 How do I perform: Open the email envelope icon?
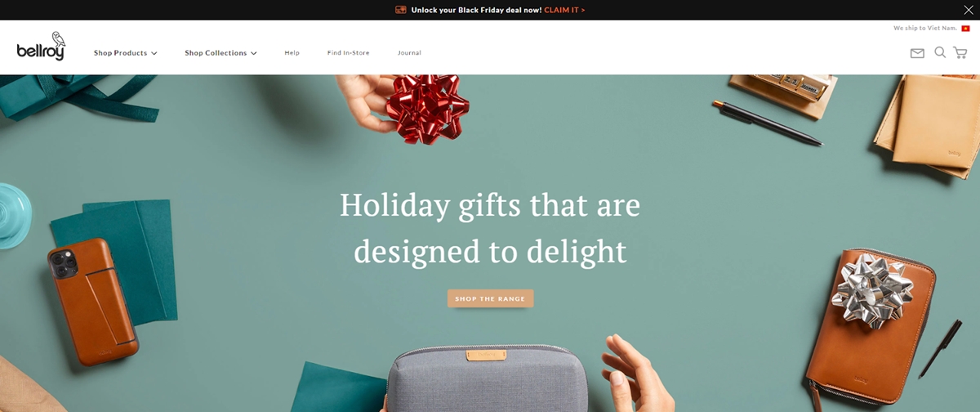pos(917,53)
